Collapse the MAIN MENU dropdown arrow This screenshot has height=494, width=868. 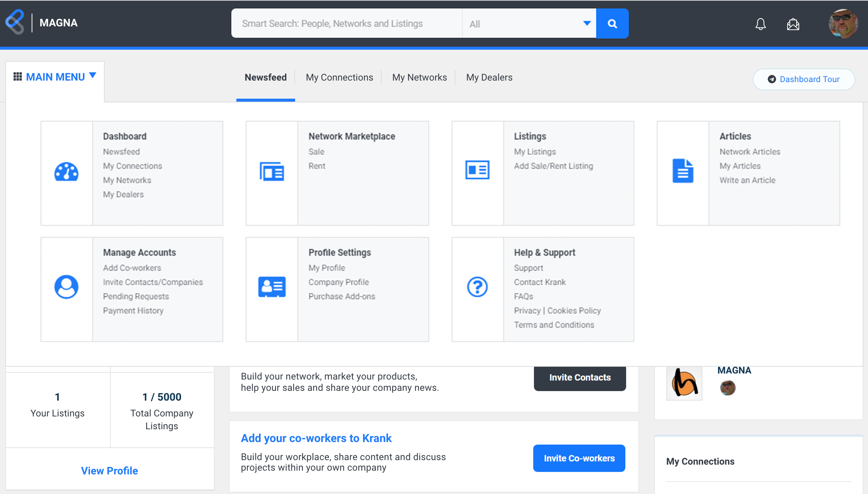[x=93, y=76]
